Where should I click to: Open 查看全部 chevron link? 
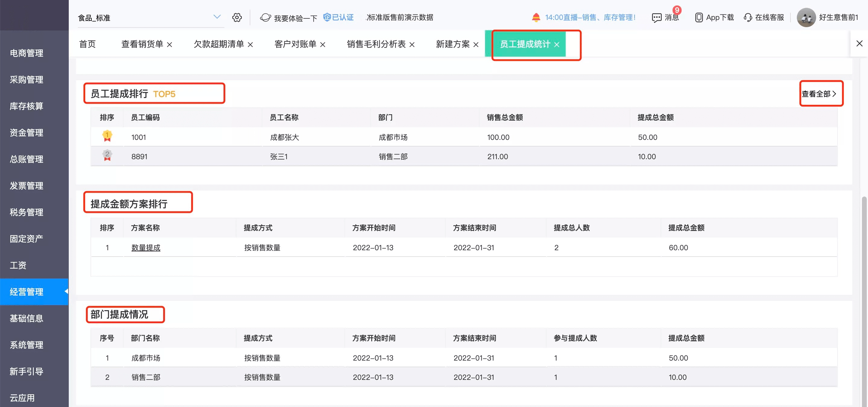819,94
